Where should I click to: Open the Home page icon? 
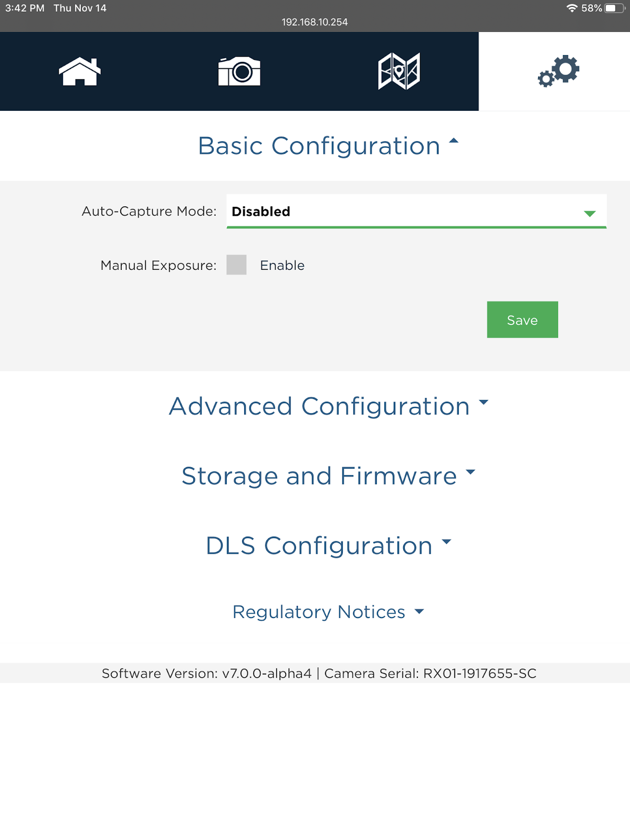coord(80,71)
